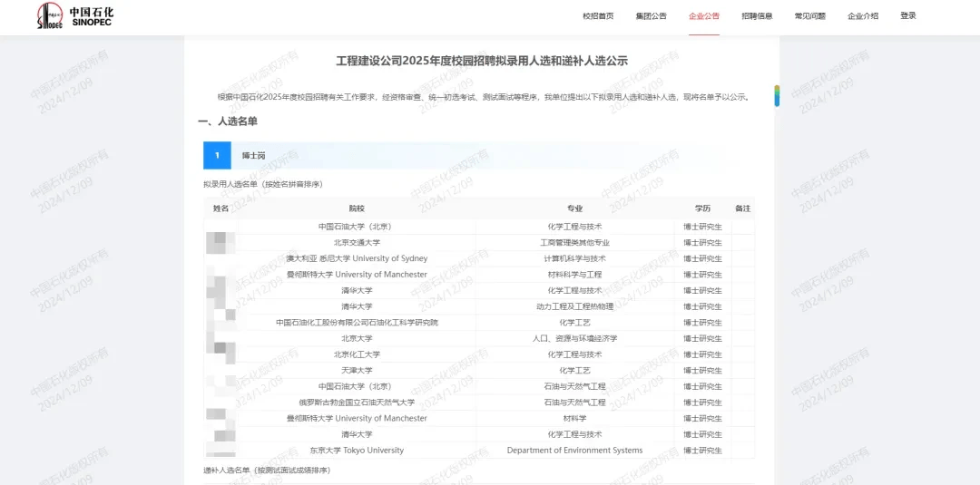The width and height of the screenshot is (980, 485).
Task: Click 人口、资源与环境经济学 cell
Action: pos(574,338)
